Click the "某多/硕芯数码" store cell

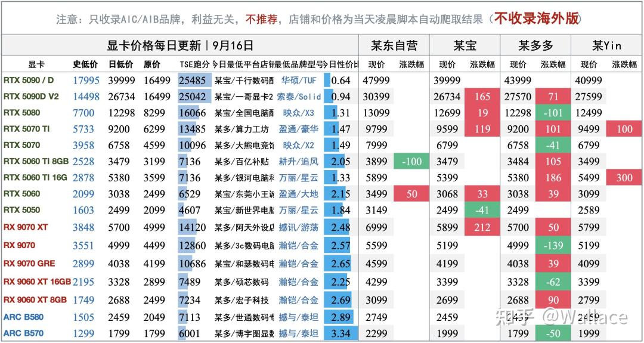pyautogui.click(x=241, y=282)
